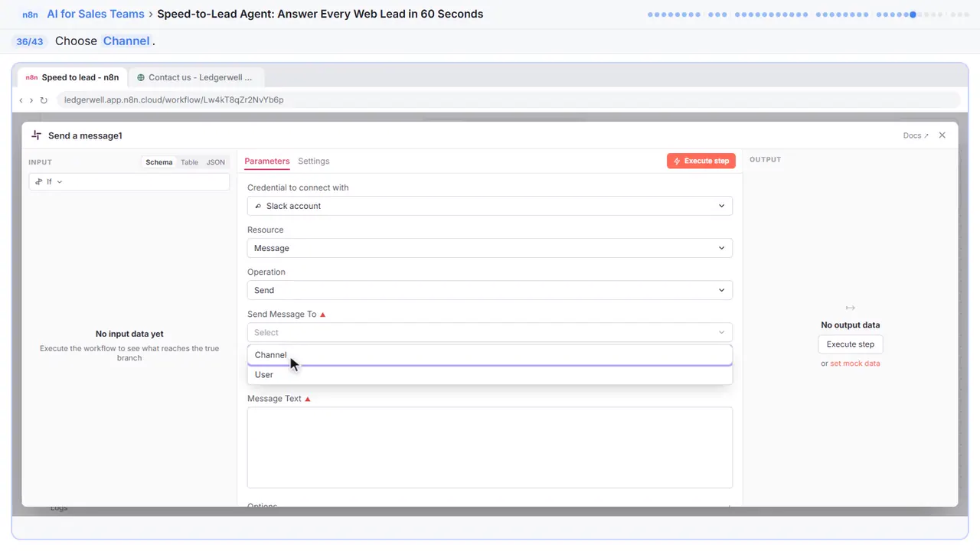The height and width of the screenshot is (551, 980).
Task: Click the INPUT panel heading
Action: [x=40, y=162]
